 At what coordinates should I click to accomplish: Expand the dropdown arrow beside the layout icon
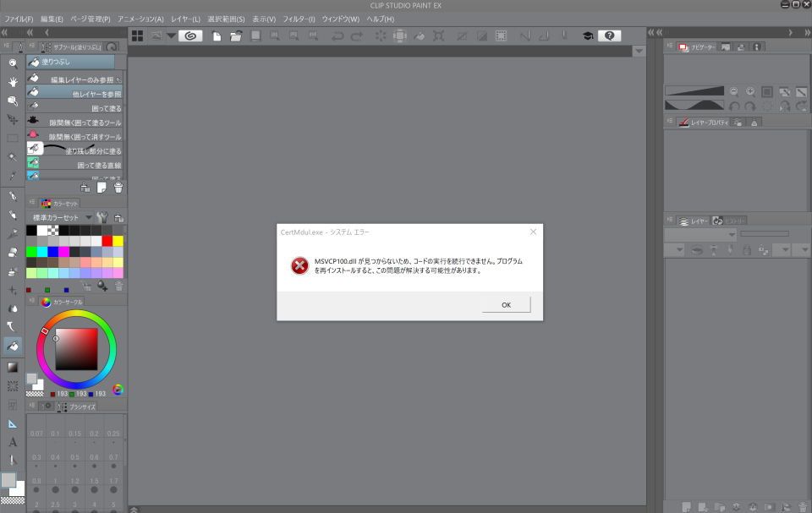pos(171,35)
